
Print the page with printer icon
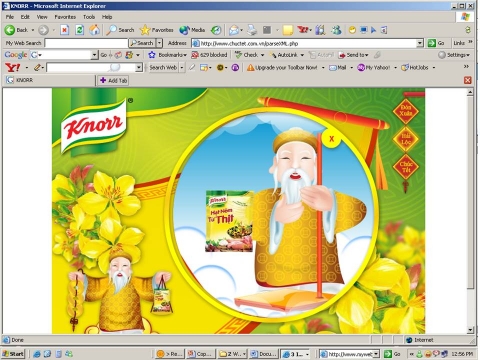coord(252,30)
